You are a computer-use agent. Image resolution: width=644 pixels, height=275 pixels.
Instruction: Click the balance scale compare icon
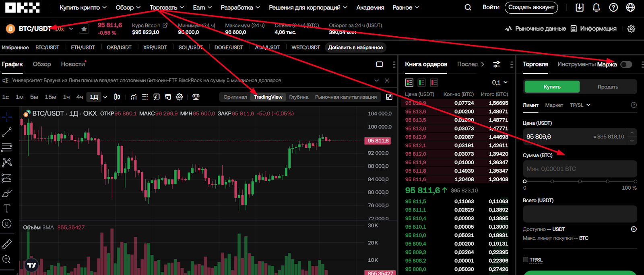[x=196, y=97]
